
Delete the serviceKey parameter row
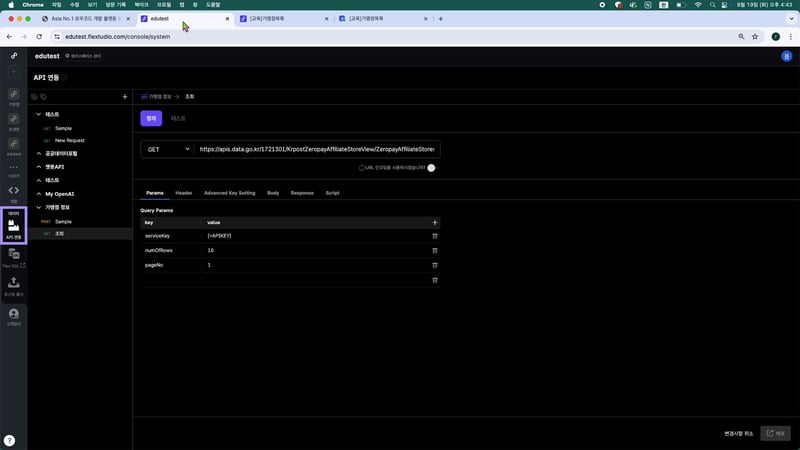[x=434, y=235]
